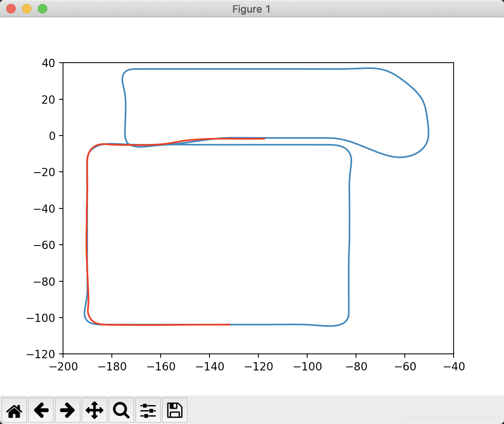Click the y-axis label 20
Viewport: 504px width, 424px height.
48,100
